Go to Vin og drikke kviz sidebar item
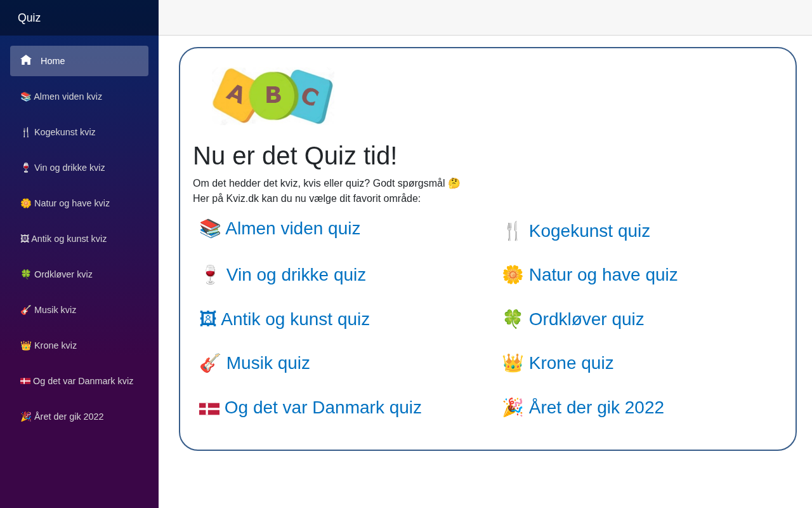812x508 pixels. 69,168
